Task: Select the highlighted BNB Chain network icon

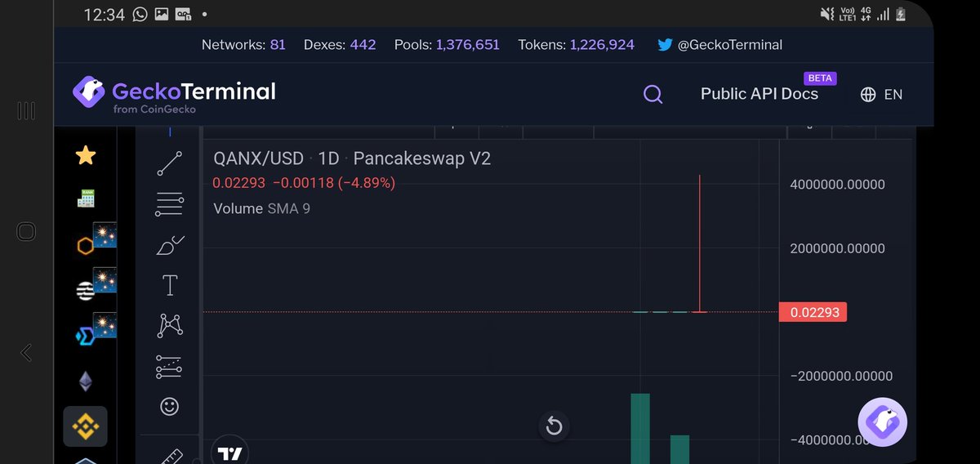Action: [85, 426]
